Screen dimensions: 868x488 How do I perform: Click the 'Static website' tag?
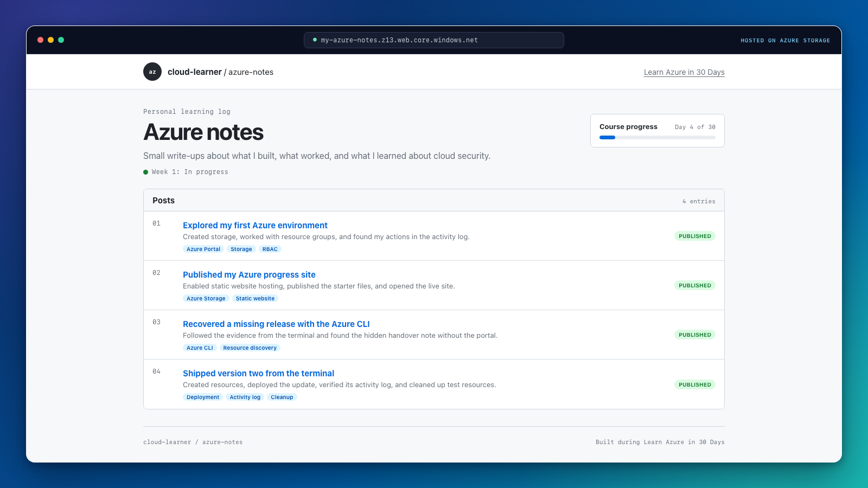click(255, 298)
